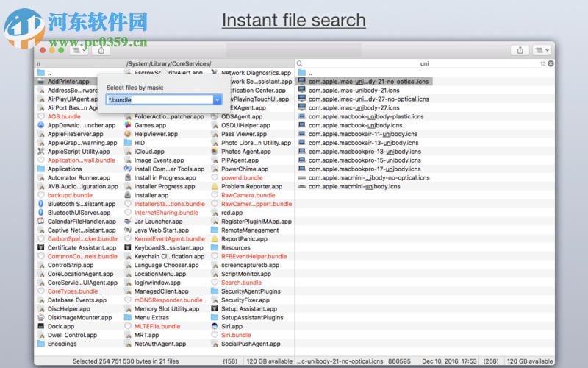Open the Applications folder

65,169
